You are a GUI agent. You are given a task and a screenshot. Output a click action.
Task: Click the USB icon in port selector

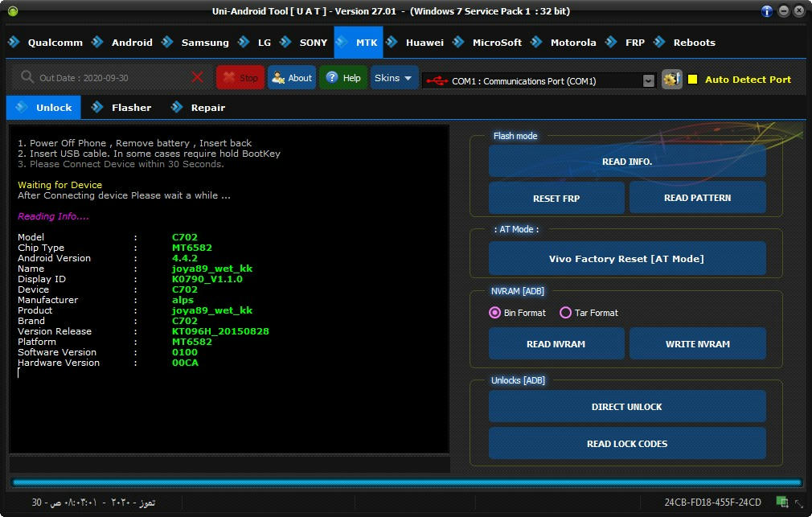click(437, 81)
